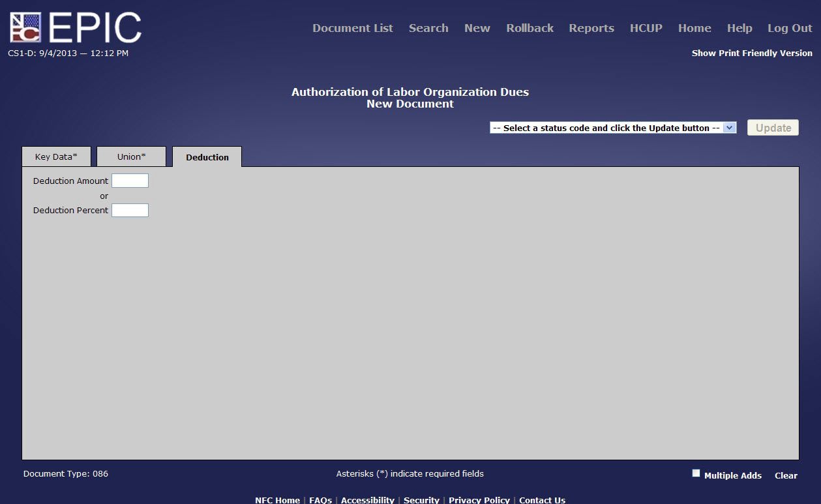Switch to the Key Data tab

pyautogui.click(x=56, y=156)
